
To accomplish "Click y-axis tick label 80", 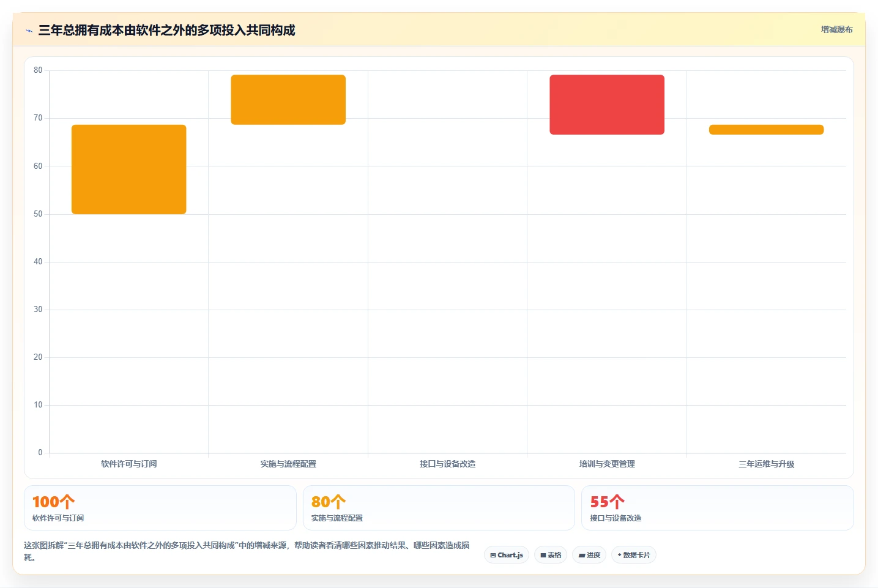I will pos(38,70).
